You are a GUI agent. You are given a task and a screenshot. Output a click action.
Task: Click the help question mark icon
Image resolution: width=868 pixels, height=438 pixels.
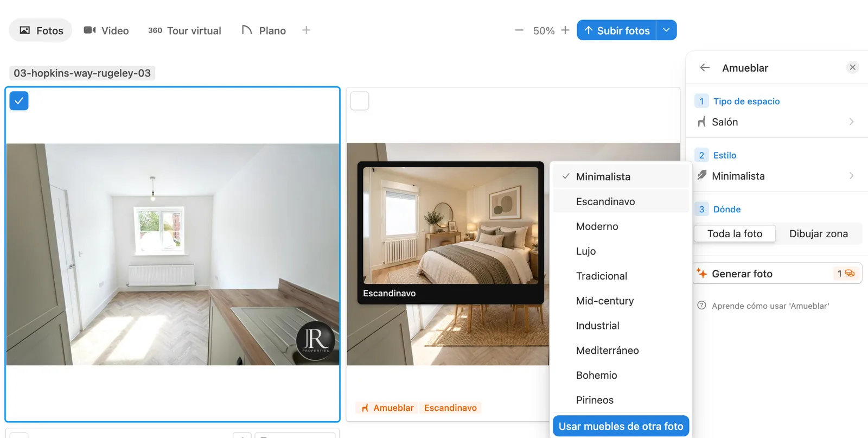coord(701,306)
